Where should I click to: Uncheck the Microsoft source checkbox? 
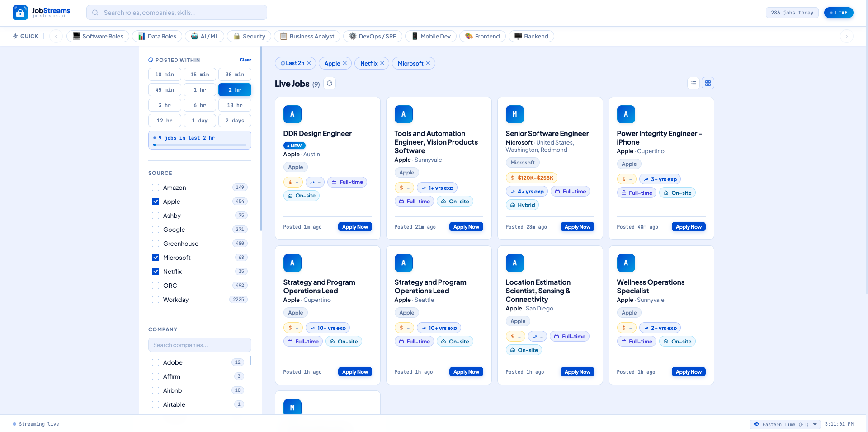(x=156, y=258)
